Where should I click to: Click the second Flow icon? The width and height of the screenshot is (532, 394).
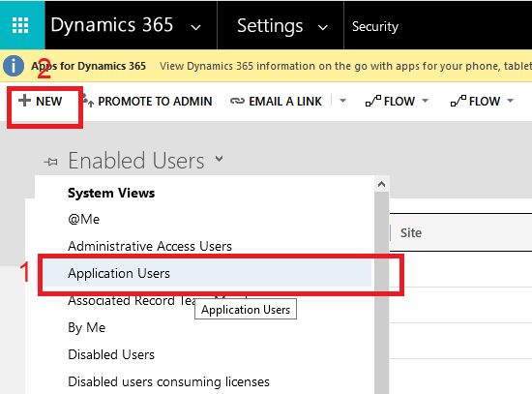458,101
